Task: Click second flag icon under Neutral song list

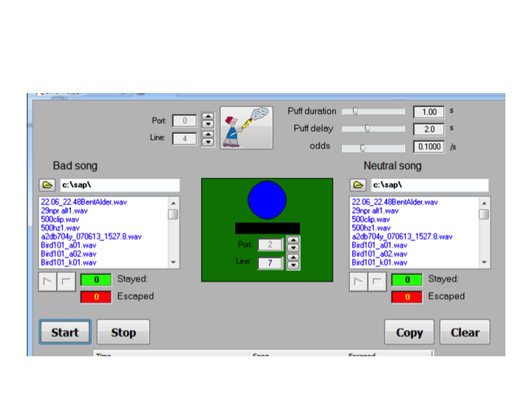Action: point(377,281)
